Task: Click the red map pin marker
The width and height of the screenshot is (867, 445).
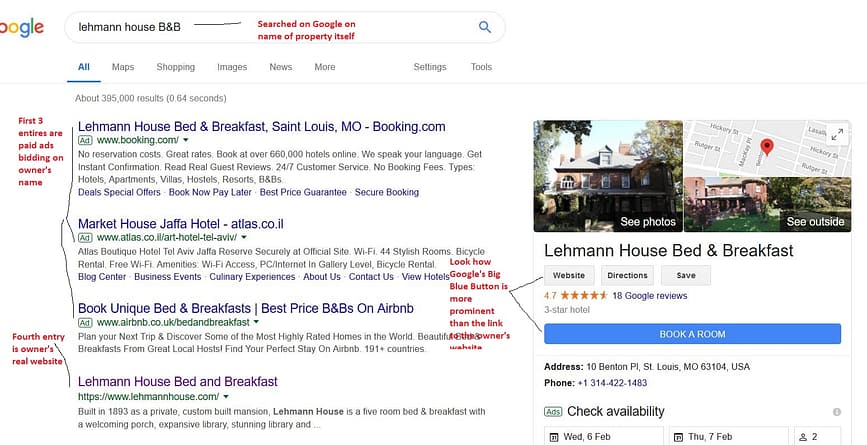Action: (x=766, y=148)
